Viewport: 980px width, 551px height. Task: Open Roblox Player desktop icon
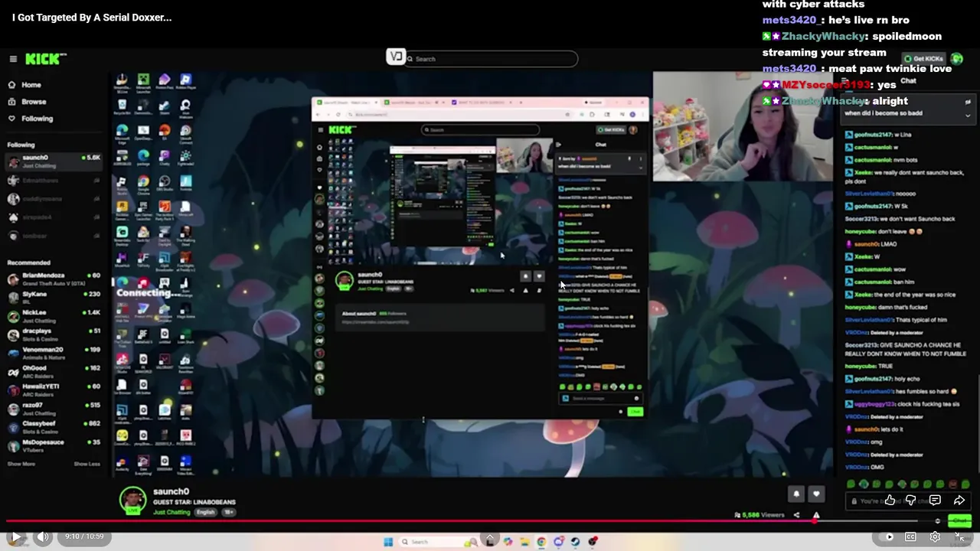click(x=185, y=81)
